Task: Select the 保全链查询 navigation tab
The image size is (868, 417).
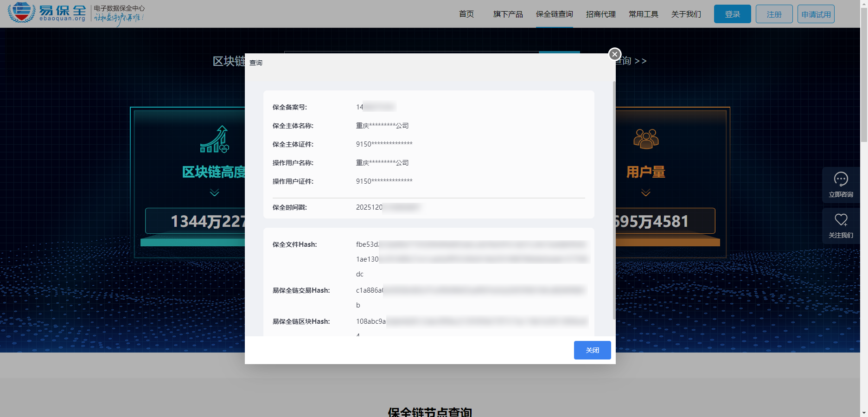Action: point(554,14)
